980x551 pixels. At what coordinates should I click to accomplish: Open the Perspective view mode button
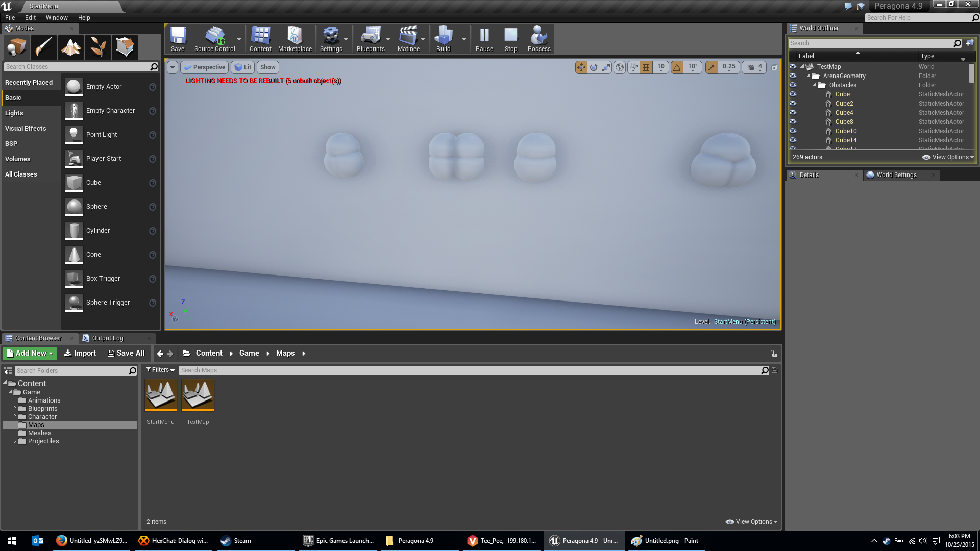(204, 67)
